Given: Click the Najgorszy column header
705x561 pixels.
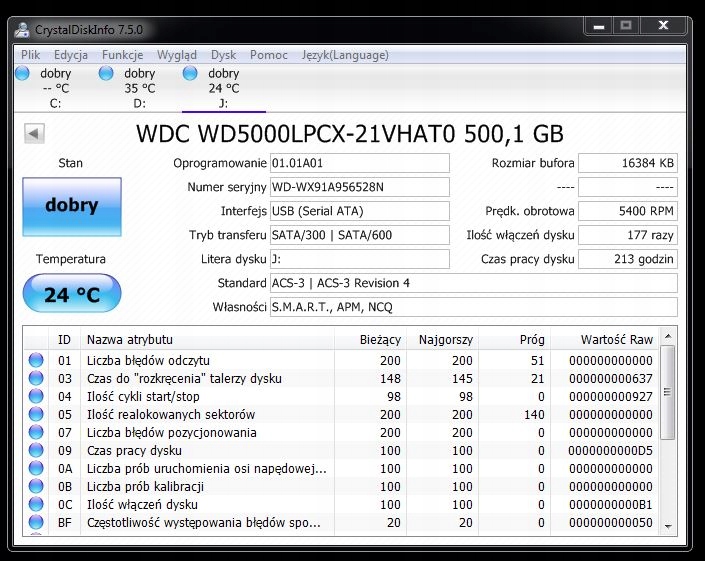Looking at the screenshot, I should tap(442, 339).
